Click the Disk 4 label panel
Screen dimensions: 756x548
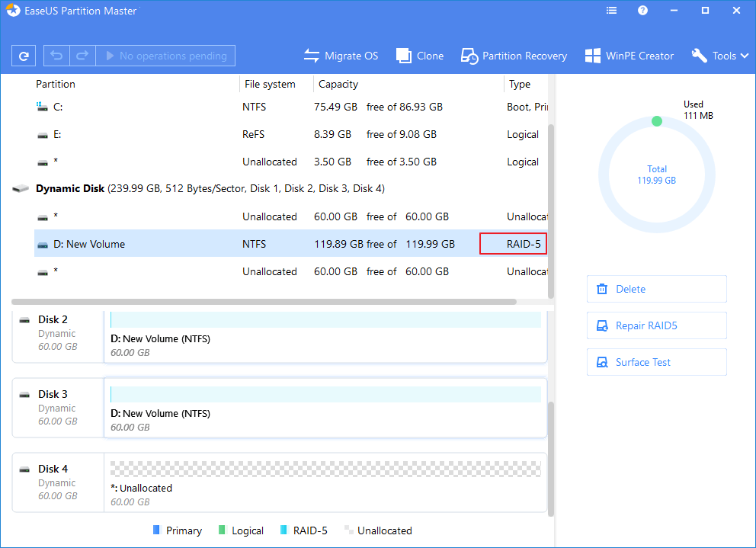coord(58,482)
